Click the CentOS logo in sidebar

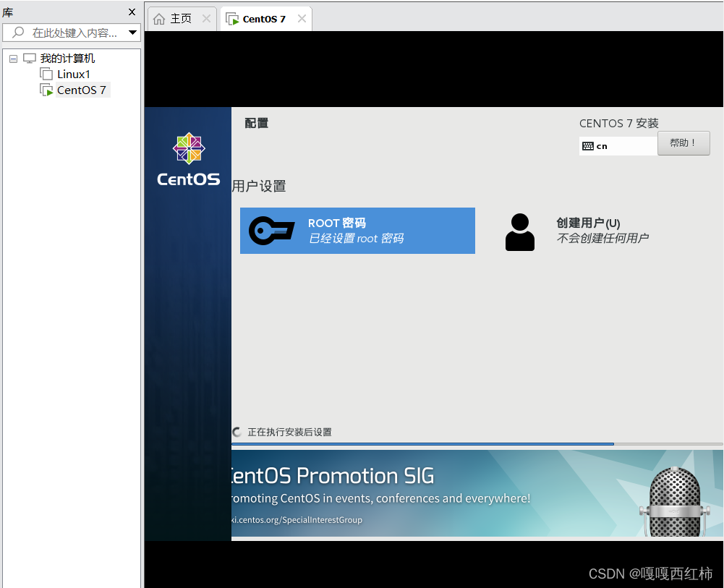click(x=188, y=160)
